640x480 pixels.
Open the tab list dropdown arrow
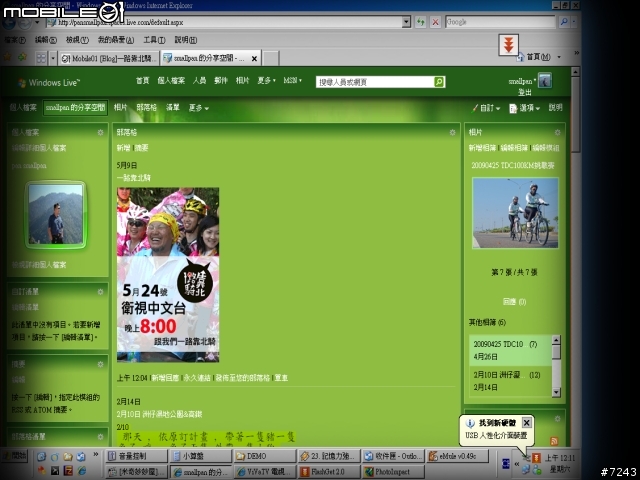point(53,58)
